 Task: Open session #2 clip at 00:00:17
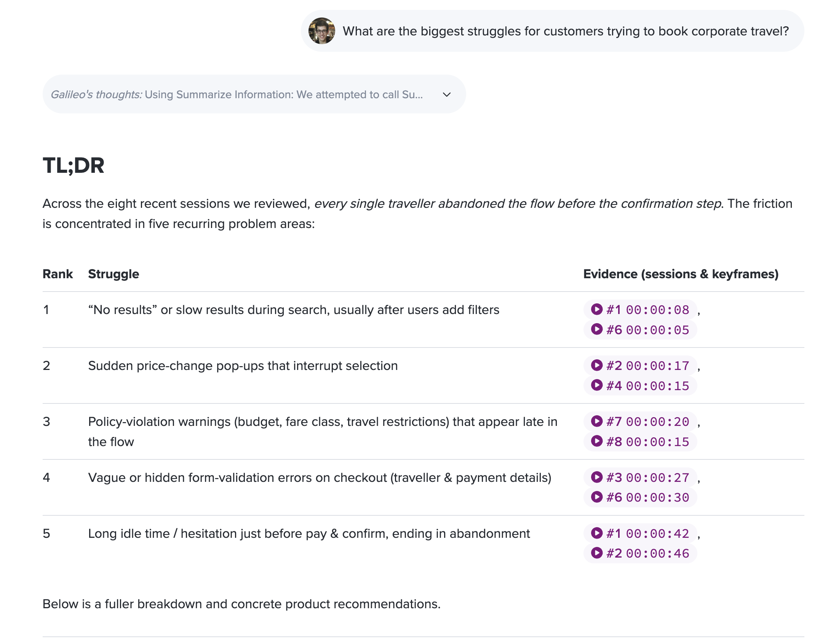coord(640,365)
